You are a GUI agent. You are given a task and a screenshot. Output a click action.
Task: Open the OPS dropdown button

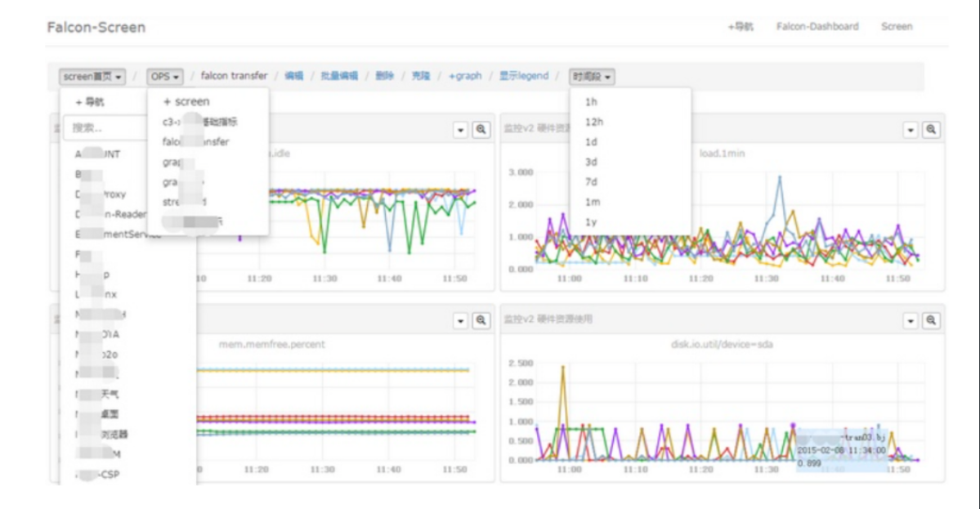tap(165, 76)
